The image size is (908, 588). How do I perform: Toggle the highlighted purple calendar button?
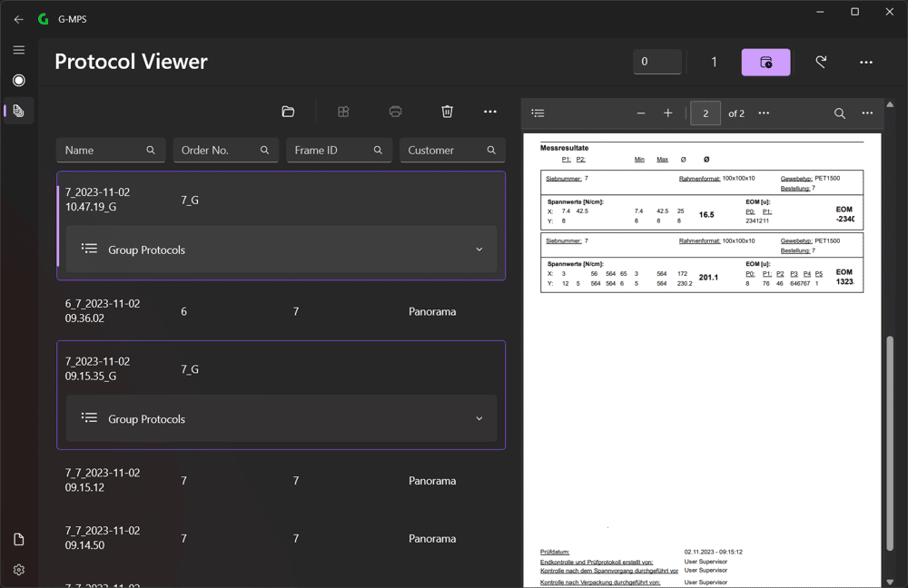tap(765, 62)
